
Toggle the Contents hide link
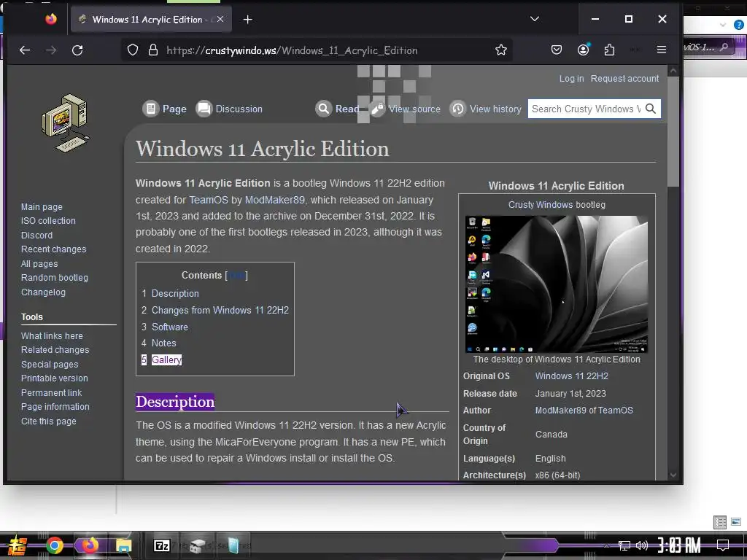(x=236, y=275)
